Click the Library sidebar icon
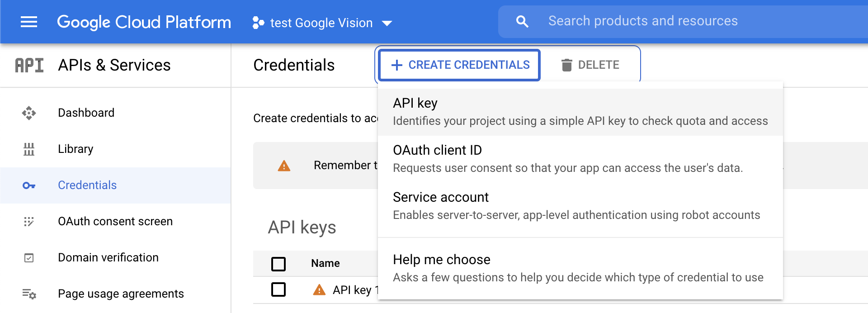 pyautogui.click(x=29, y=149)
